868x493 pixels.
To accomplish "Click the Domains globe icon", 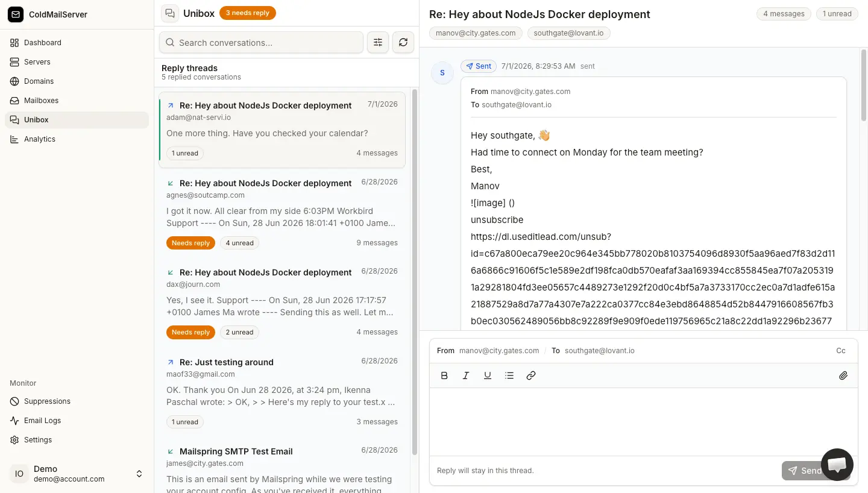I will 14,81.
